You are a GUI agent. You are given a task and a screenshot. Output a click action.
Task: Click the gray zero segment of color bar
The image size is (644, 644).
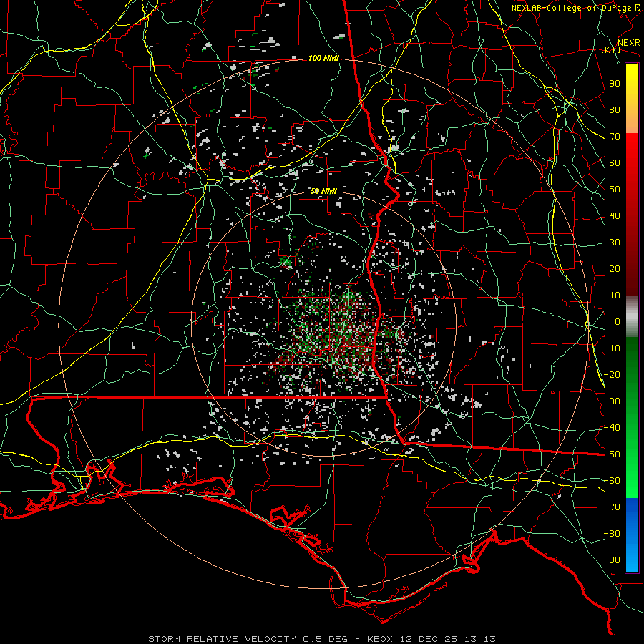click(x=632, y=317)
